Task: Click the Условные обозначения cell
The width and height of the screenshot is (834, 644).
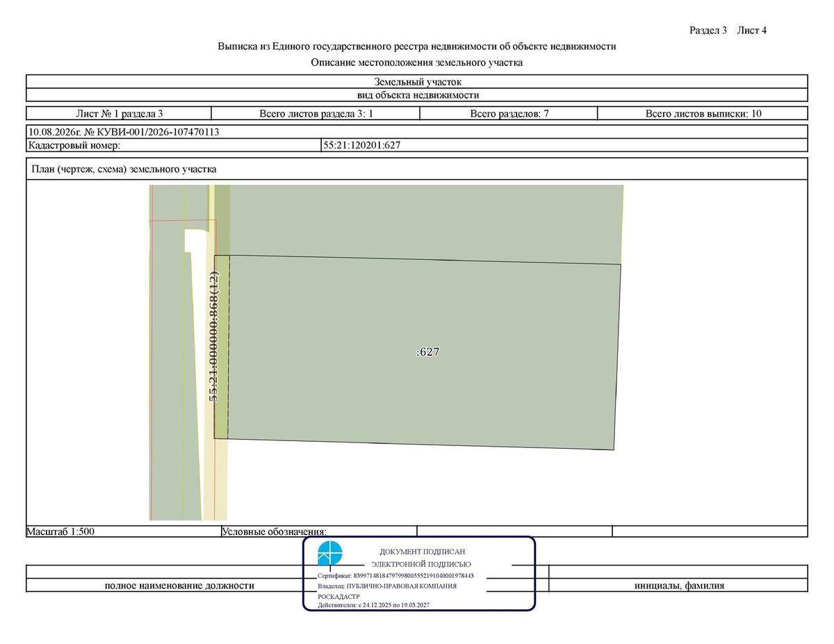Action: [x=318, y=531]
